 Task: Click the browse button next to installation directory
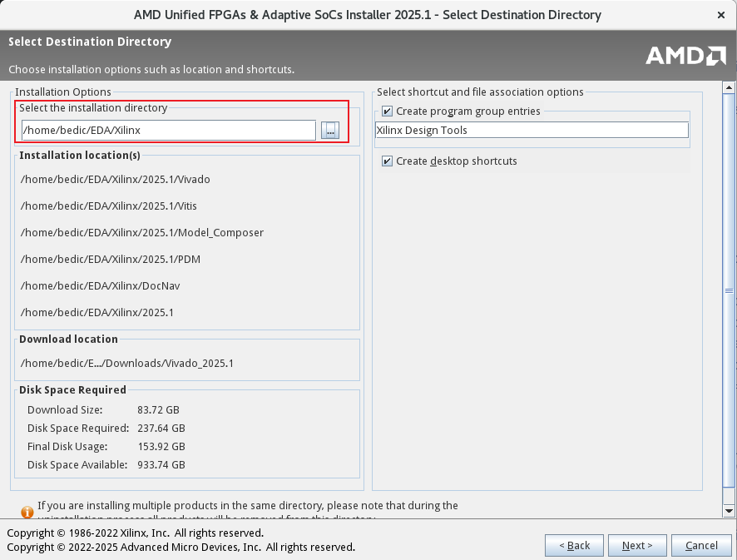tap(330, 131)
